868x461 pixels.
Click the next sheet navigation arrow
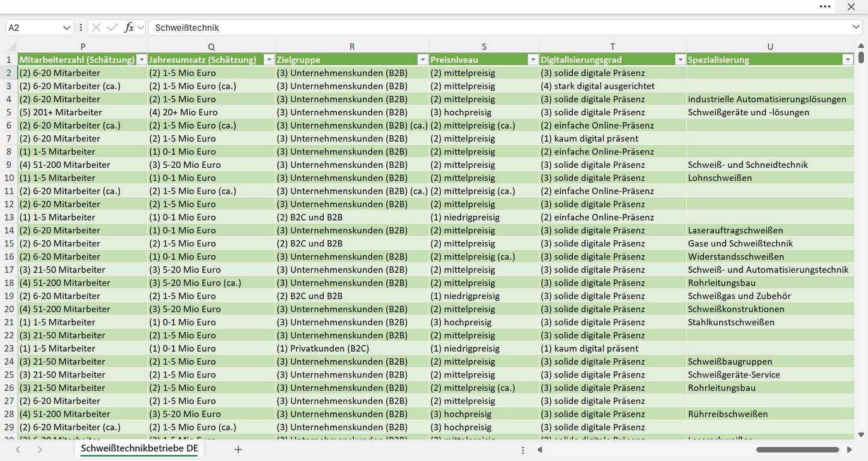pyautogui.click(x=40, y=450)
